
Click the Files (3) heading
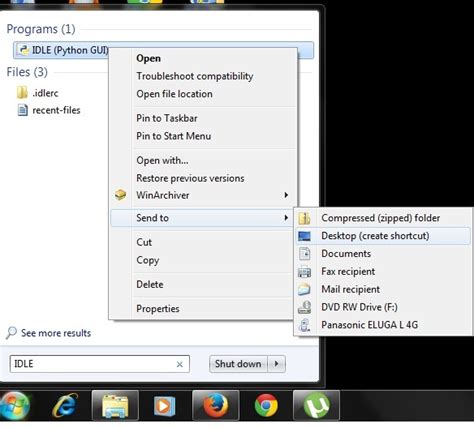27,72
